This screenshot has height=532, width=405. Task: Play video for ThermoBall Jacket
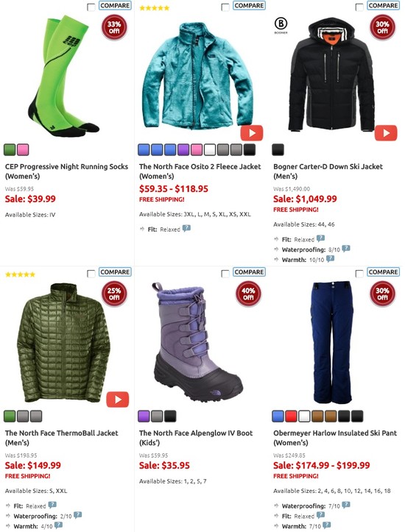(x=118, y=400)
